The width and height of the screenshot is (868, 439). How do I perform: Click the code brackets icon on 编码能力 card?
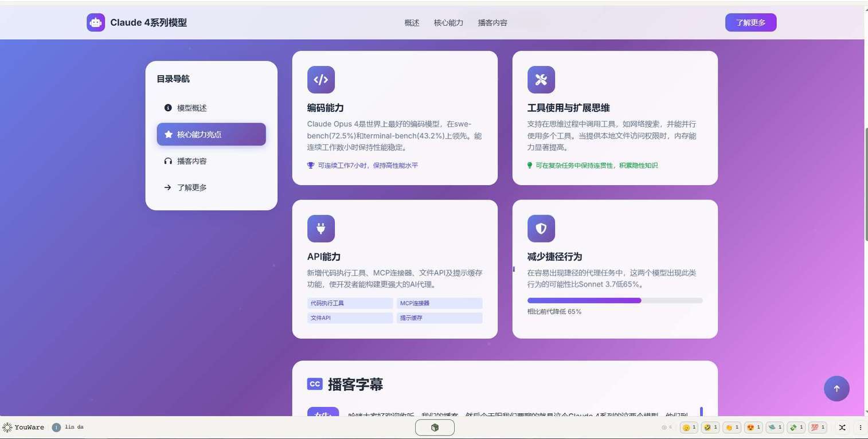(321, 80)
